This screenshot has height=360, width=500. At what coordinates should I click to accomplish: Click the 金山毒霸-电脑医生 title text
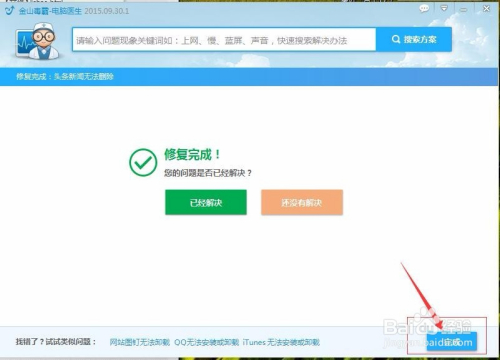(50, 11)
